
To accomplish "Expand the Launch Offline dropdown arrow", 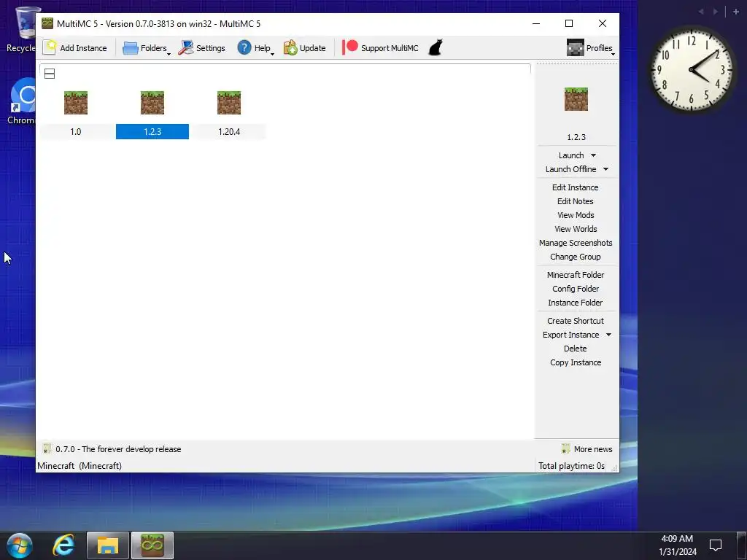I will pyautogui.click(x=605, y=169).
